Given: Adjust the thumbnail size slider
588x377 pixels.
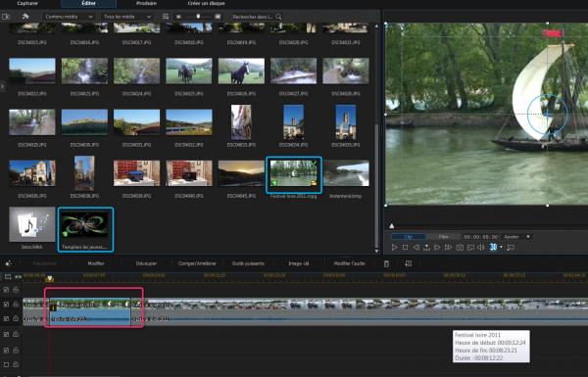Looking at the screenshot, I should coord(198,17).
